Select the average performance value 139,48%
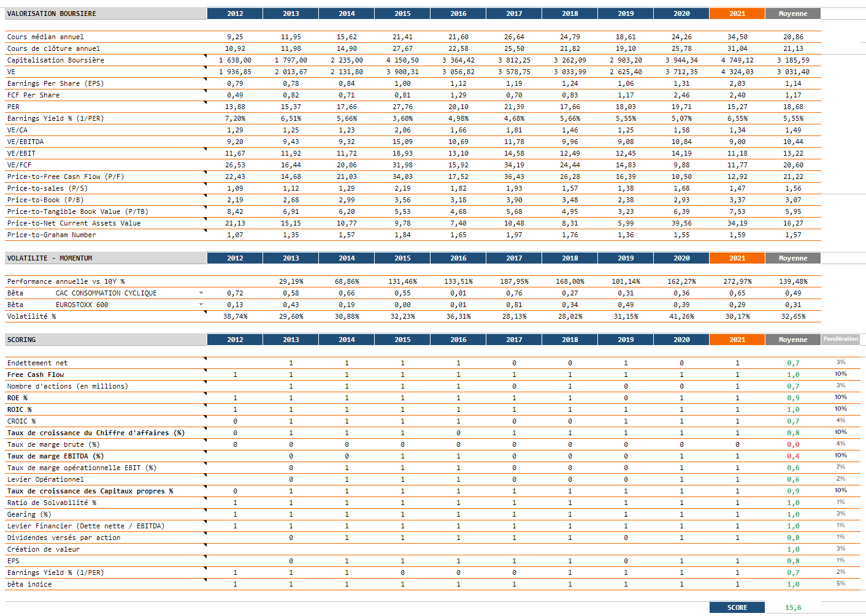The height and width of the screenshot is (616, 866). [x=793, y=281]
